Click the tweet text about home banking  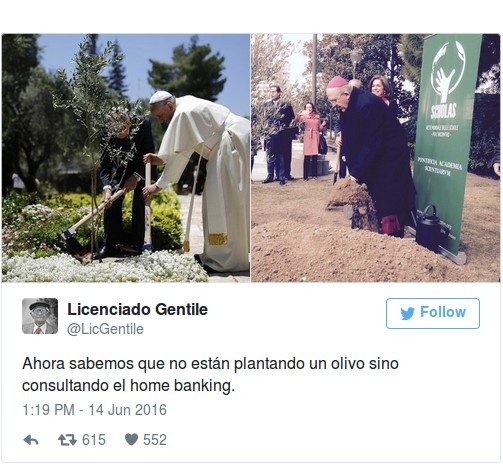click(x=210, y=375)
